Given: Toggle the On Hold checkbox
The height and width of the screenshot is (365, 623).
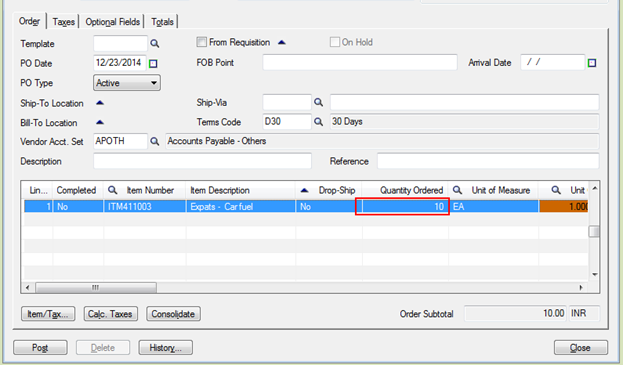Looking at the screenshot, I should (335, 42).
